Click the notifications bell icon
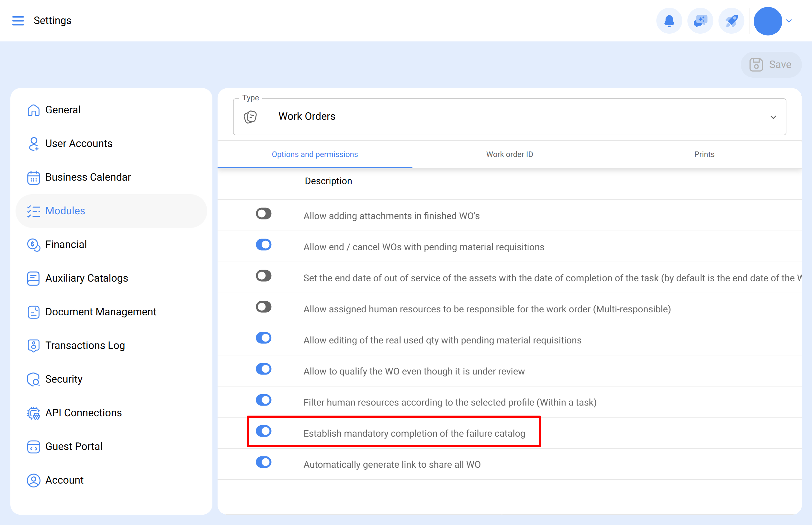 (669, 21)
